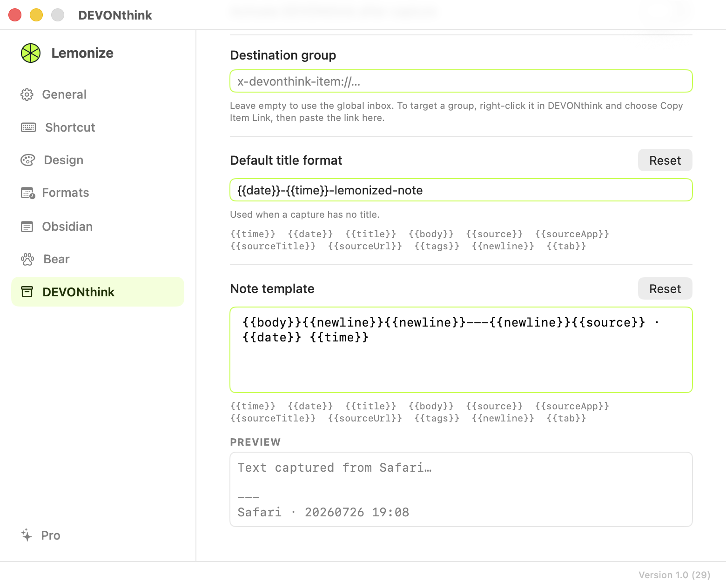This screenshot has height=588, width=726.
Task: Select the DEVONthink sidebar tab
Action: pos(98,292)
